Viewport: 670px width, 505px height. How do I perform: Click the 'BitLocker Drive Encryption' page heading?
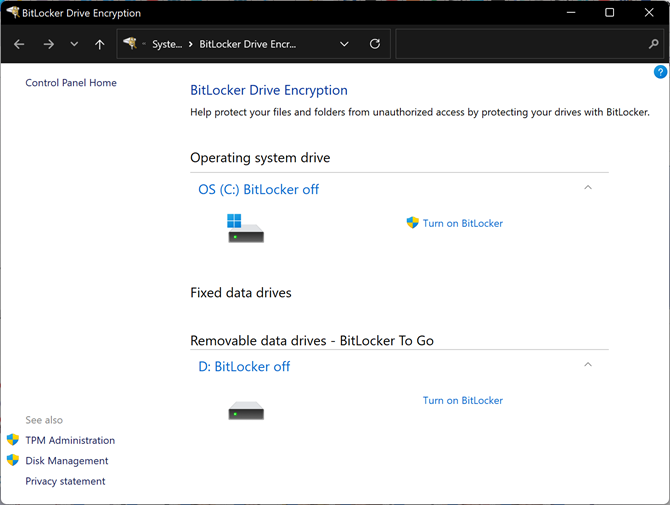269,91
